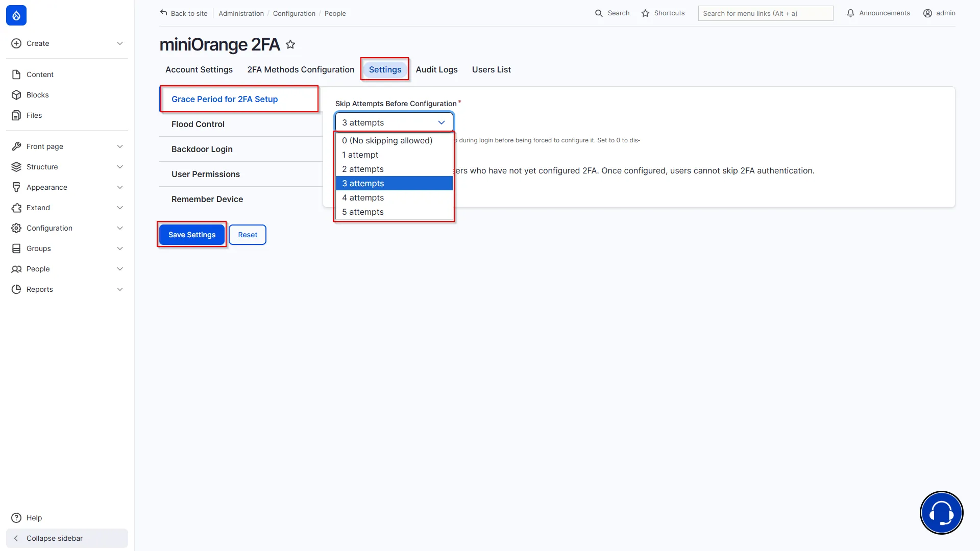Switch to 2FA Methods Configuration tab
The image size is (980, 551).
[x=301, y=69]
